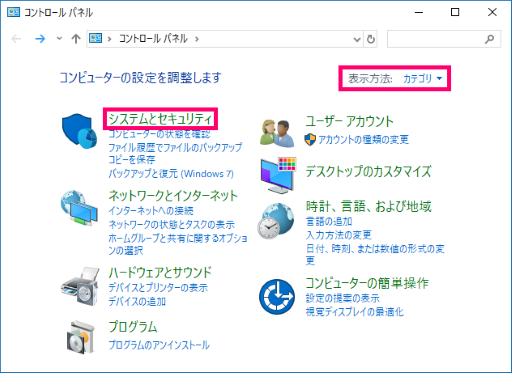This screenshot has height=373, width=512.
Task: Expand the address bar history dropdown
Action: [x=357, y=39]
